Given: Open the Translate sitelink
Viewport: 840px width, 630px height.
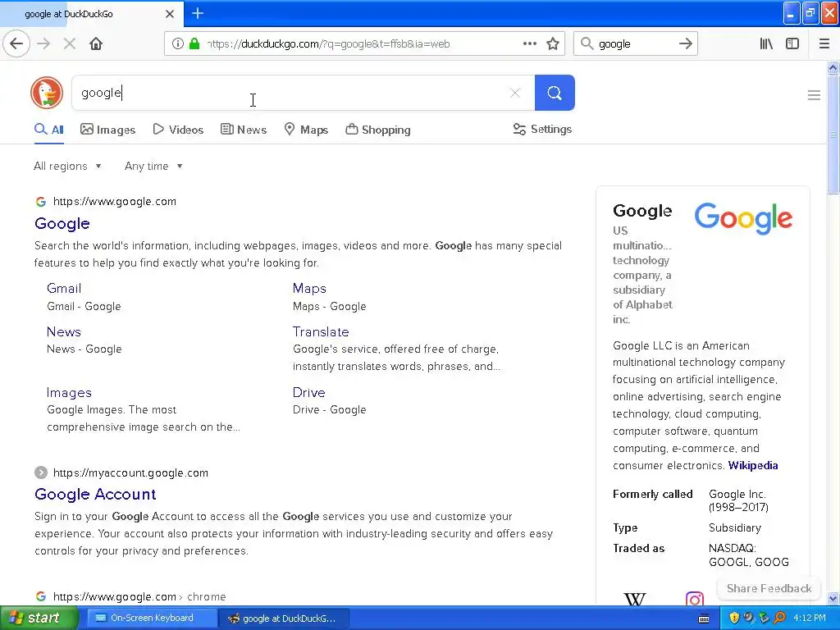Looking at the screenshot, I should tap(321, 331).
